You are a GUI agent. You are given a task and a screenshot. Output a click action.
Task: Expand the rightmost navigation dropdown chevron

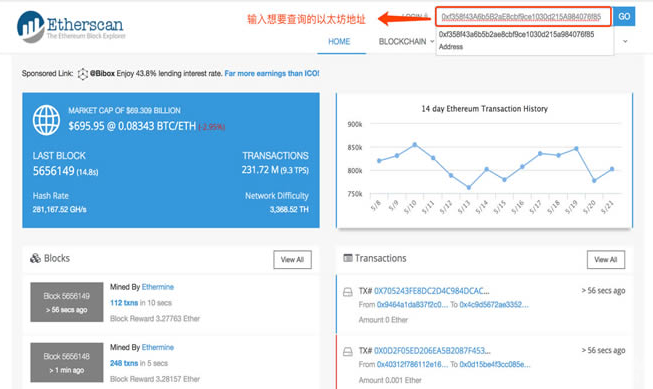click(625, 41)
